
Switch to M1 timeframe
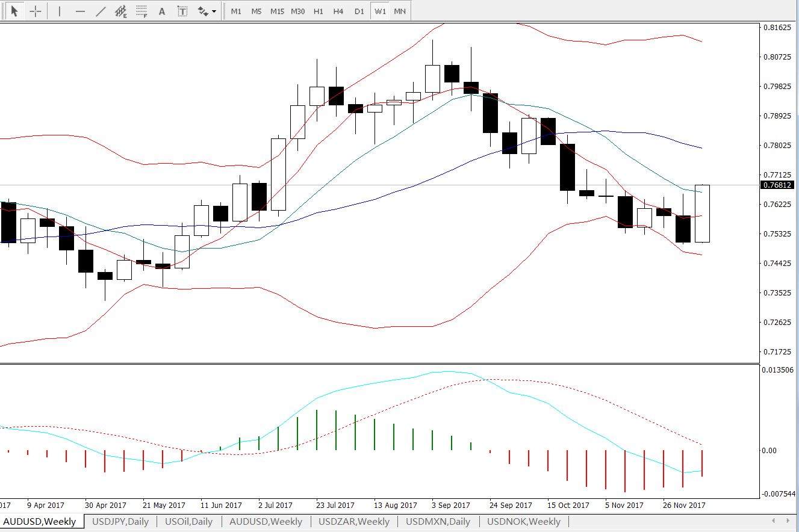click(236, 11)
